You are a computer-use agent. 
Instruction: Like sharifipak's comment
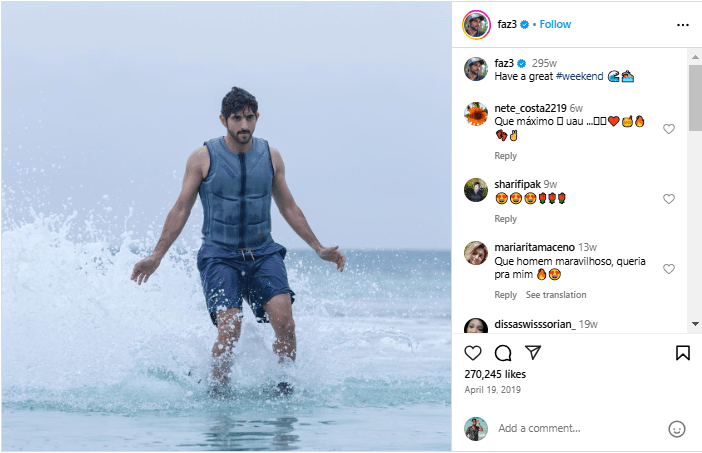669,199
